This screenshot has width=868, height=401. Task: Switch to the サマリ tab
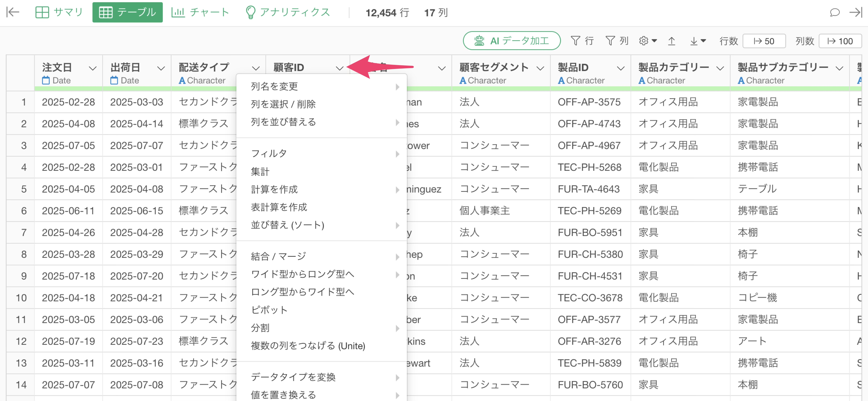point(59,12)
